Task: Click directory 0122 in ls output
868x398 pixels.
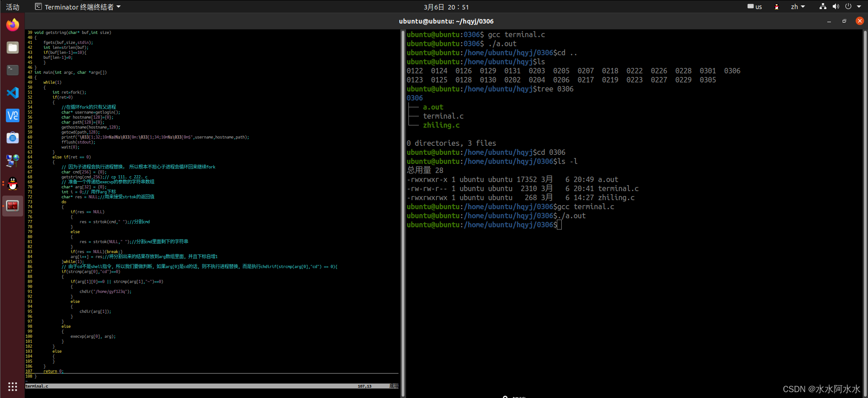Action: click(415, 71)
